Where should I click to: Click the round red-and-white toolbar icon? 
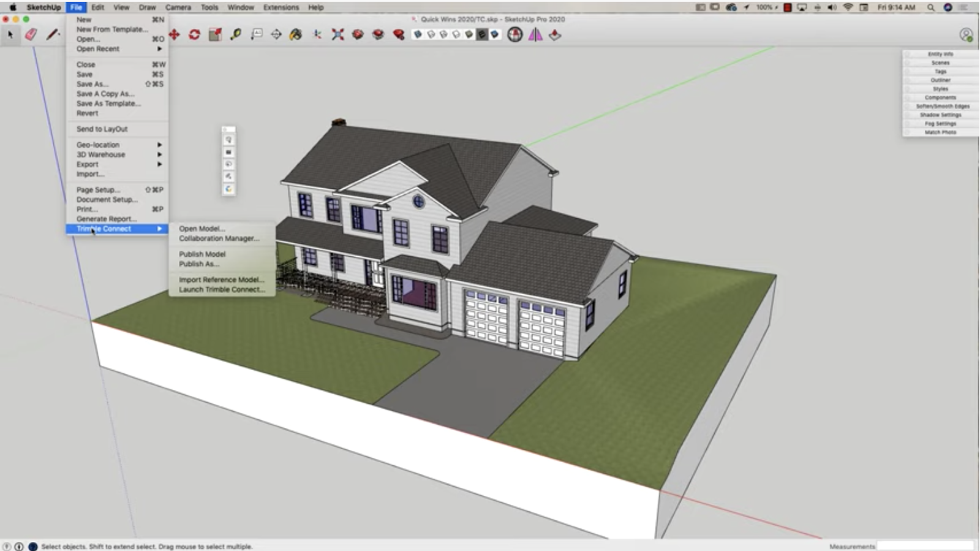pyautogui.click(x=515, y=35)
